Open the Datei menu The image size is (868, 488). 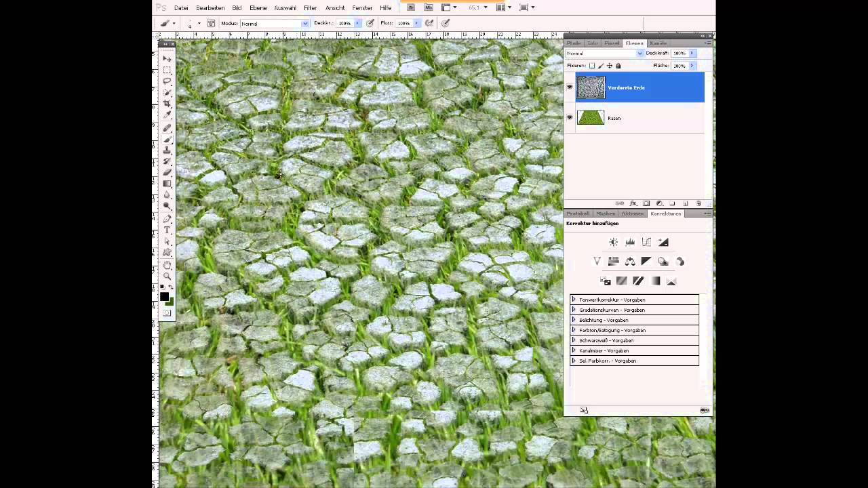[181, 7]
